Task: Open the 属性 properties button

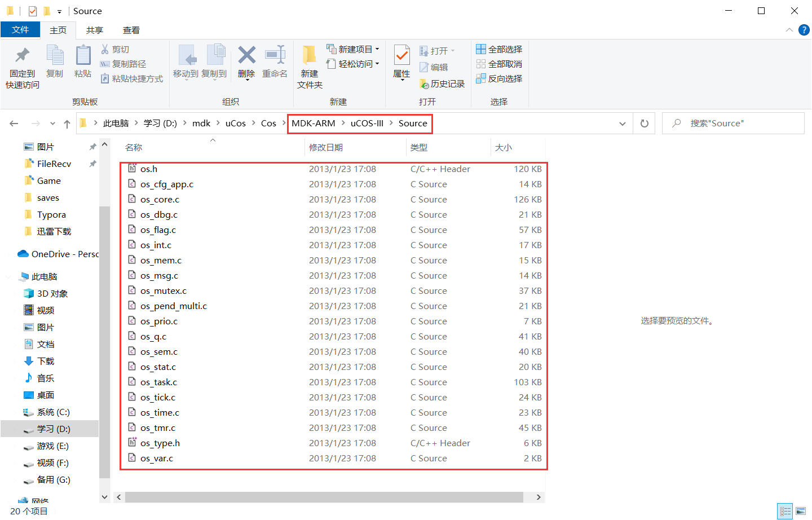Action: (x=401, y=62)
